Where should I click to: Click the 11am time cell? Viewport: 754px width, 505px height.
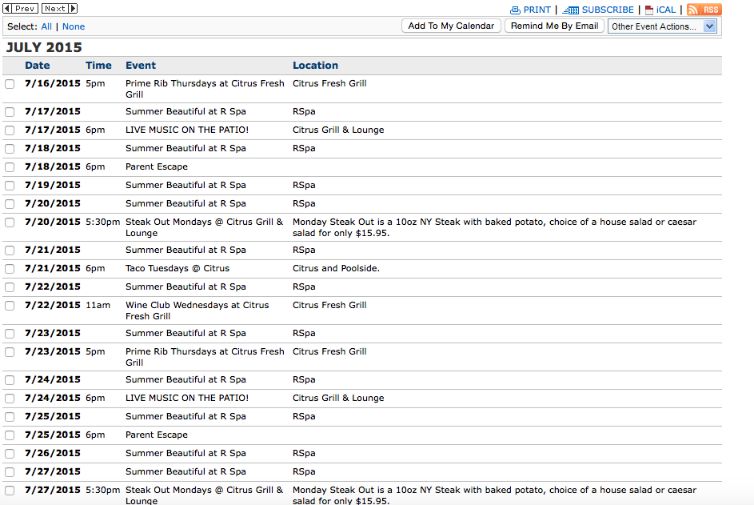tap(98, 305)
